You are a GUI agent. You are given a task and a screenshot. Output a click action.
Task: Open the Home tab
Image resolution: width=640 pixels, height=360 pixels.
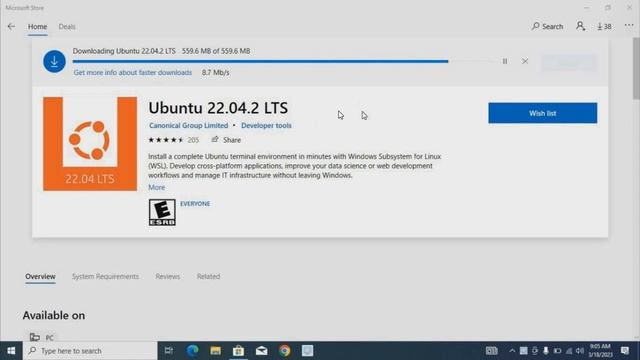pos(37,27)
